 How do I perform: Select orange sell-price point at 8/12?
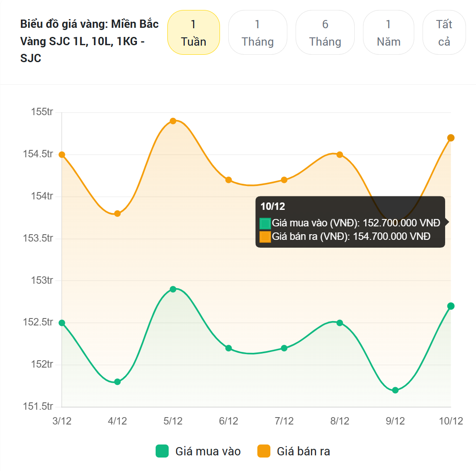point(340,154)
